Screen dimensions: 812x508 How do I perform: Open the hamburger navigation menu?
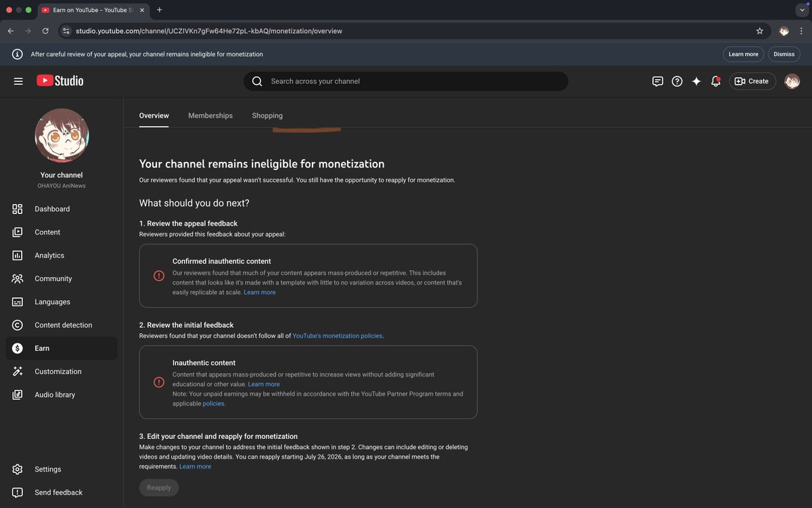pyautogui.click(x=18, y=81)
